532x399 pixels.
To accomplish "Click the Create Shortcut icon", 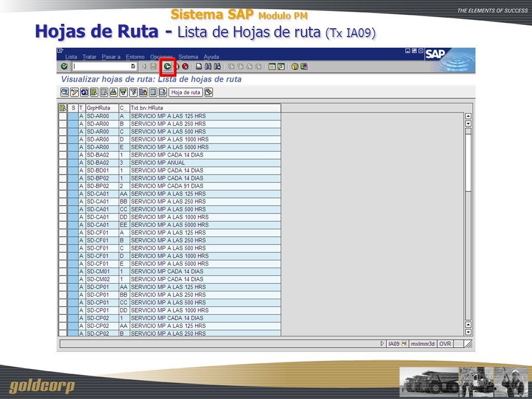I will [281, 66].
